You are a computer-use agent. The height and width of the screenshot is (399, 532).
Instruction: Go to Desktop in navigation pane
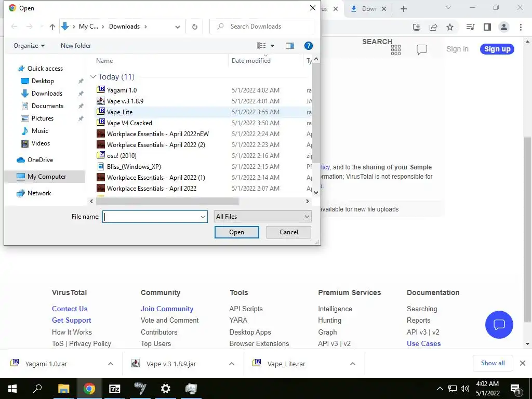(43, 81)
